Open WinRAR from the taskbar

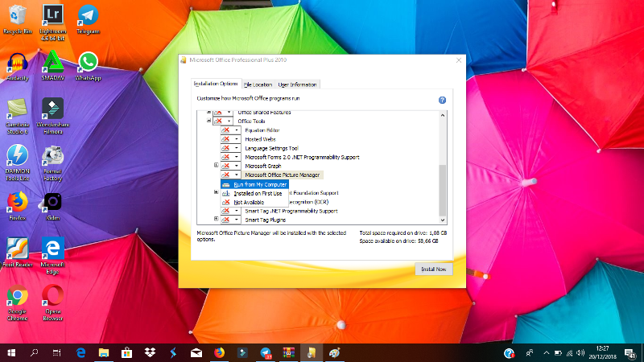pyautogui.click(x=289, y=353)
